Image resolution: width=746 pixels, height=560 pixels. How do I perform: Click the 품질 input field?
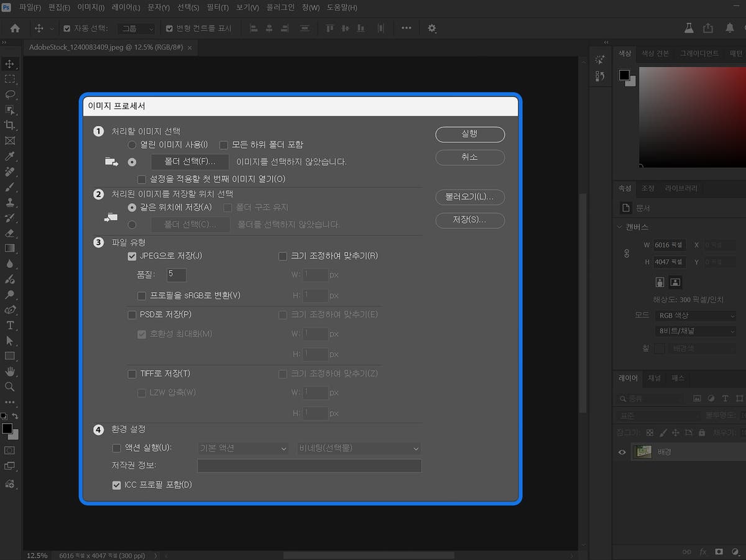click(177, 275)
